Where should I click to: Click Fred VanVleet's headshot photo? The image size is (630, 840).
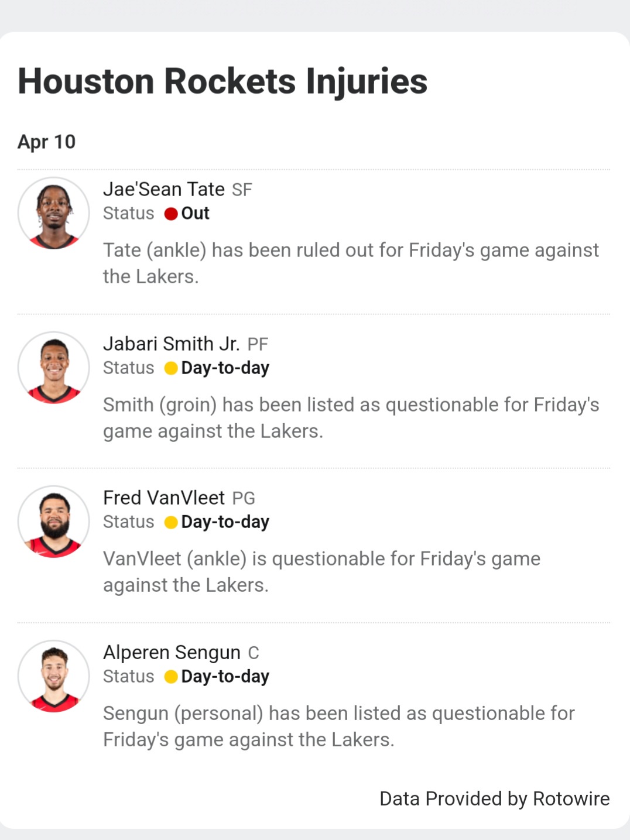[x=54, y=522]
